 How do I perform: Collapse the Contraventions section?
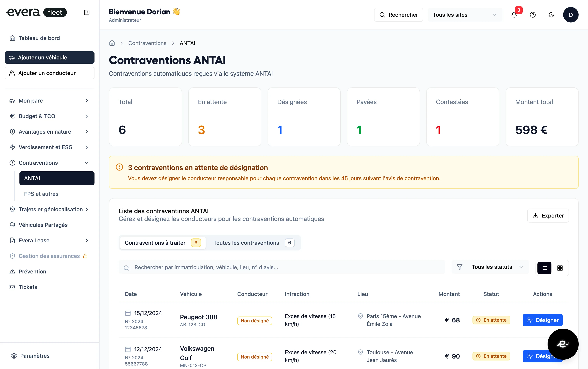click(50, 163)
